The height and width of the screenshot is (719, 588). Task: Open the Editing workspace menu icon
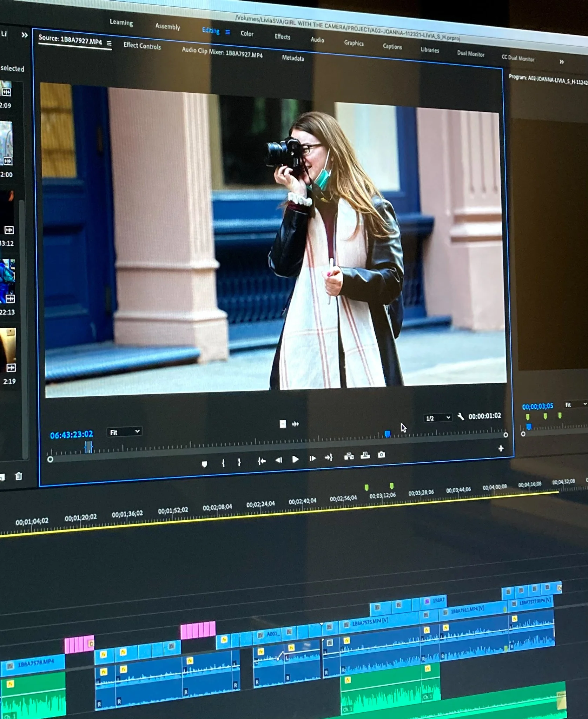(x=227, y=32)
